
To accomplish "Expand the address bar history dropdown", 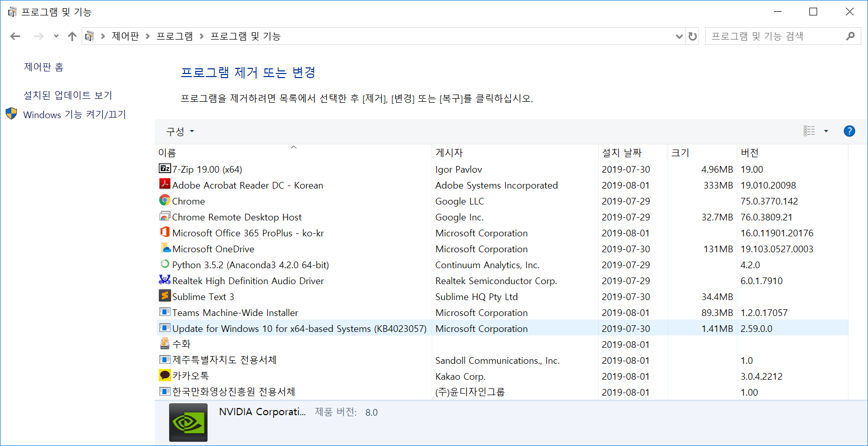I will click(x=679, y=36).
